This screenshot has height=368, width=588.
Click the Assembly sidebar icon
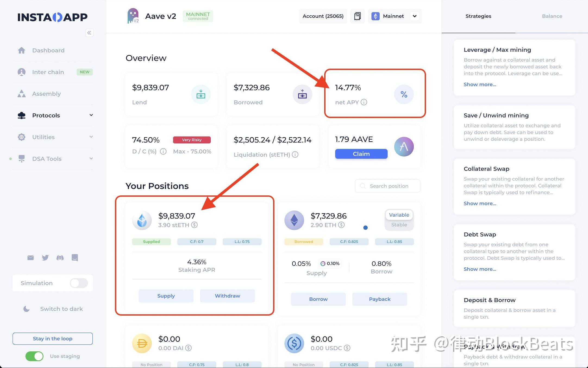coord(22,93)
